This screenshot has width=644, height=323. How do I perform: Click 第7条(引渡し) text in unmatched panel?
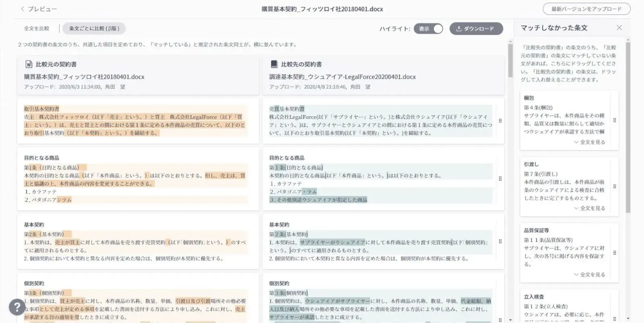point(541,174)
